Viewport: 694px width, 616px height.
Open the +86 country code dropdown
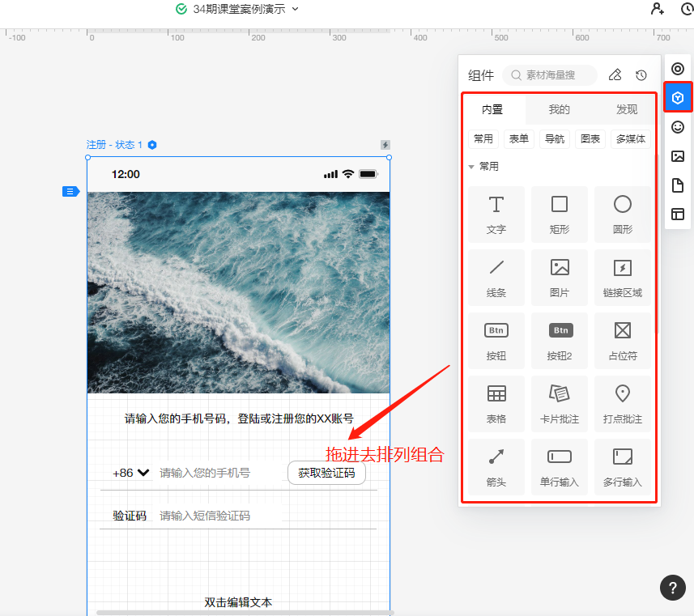(x=131, y=473)
